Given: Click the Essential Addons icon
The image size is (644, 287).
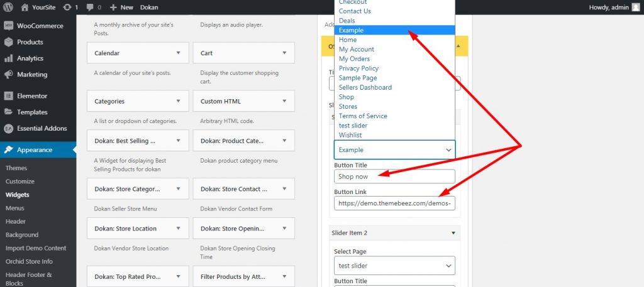Looking at the screenshot, I should pos(9,129).
